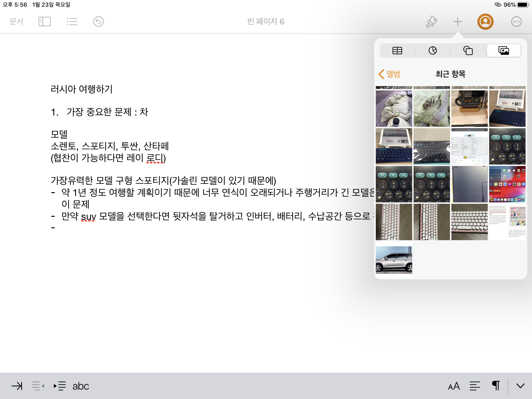Show the table of contents list icon
The image size is (532, 399).
tap(72, 22)
